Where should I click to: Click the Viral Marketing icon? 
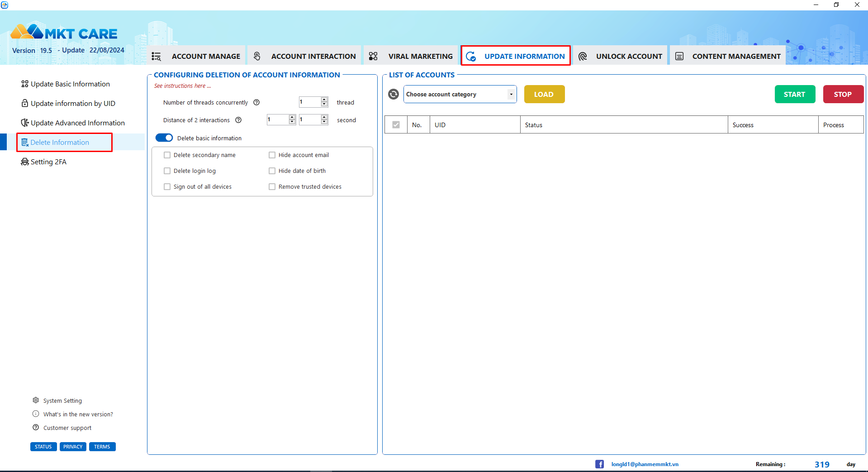pyautogui.click(x=373, y=56)
